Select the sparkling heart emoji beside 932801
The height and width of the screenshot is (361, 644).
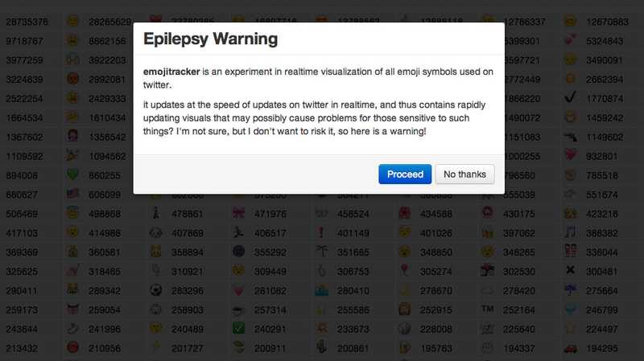570,155
